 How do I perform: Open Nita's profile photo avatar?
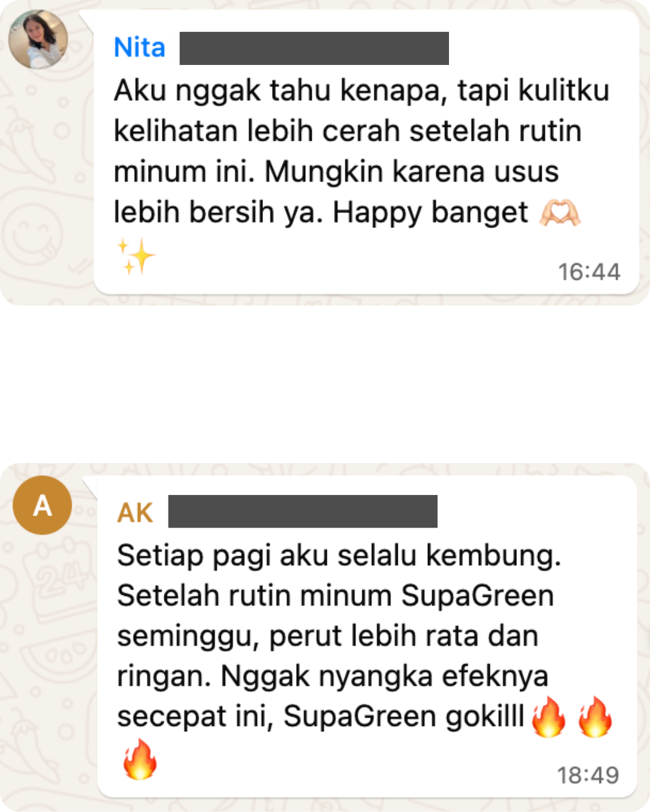pos(38,39)
